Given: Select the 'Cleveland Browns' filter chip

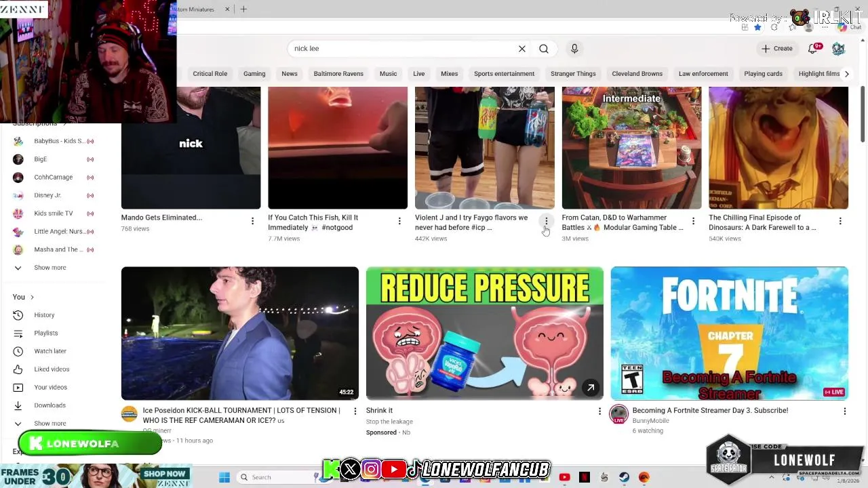Looking at the screenshot, I should click(x=637, y=74).
